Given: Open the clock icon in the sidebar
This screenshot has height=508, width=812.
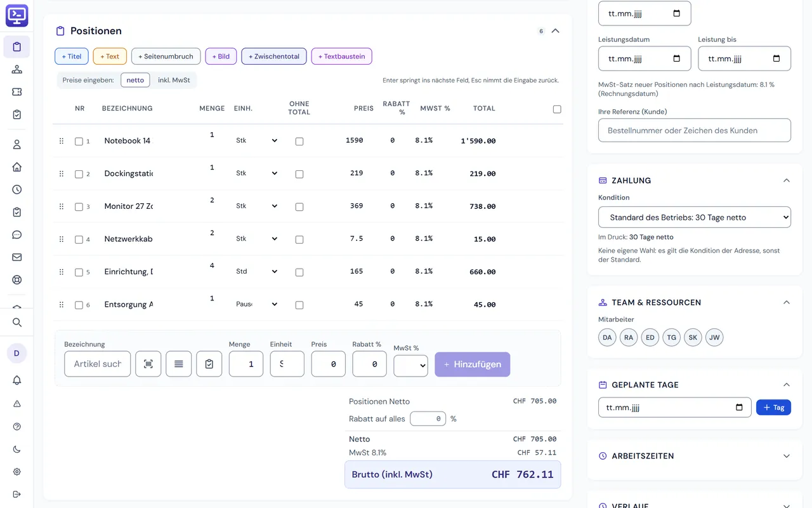Looking at the screenshot, I should pos(17,189).
